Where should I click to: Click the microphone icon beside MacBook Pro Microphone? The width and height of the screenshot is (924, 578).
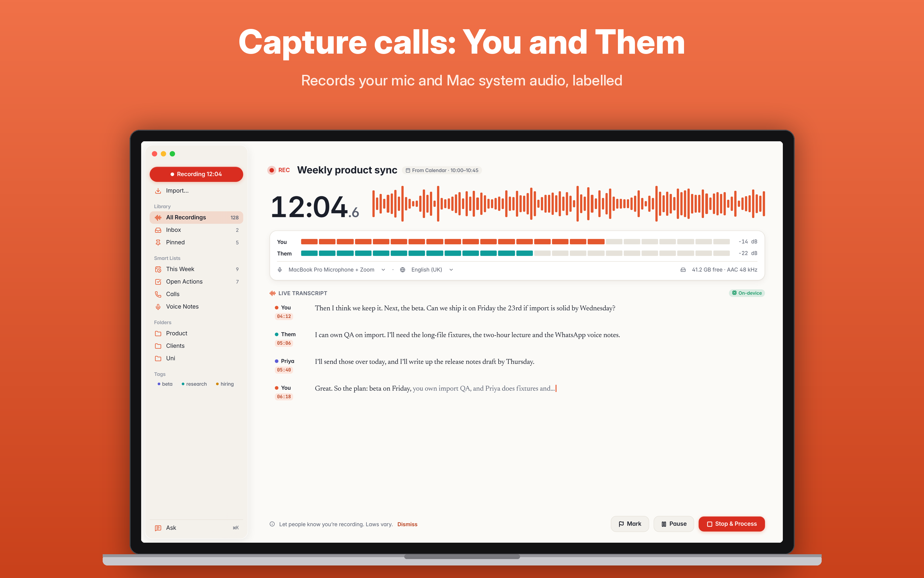280,270
